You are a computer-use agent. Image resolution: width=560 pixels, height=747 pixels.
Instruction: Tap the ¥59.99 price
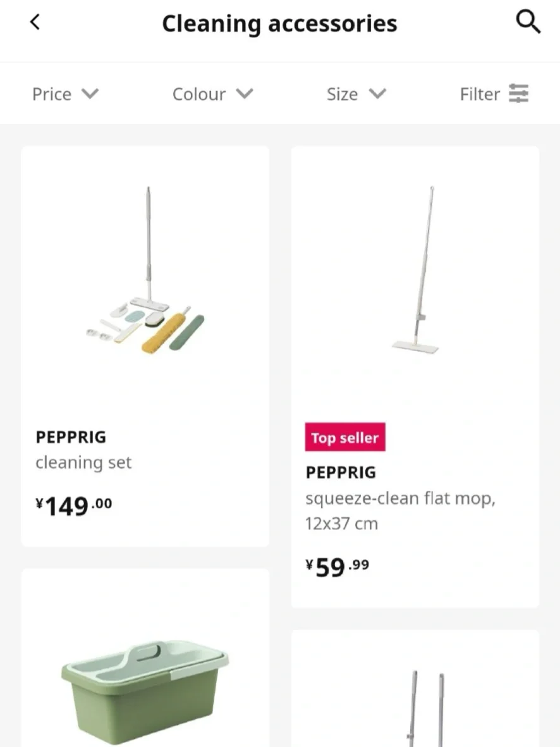pyautogui.click(x=337, y=567)
